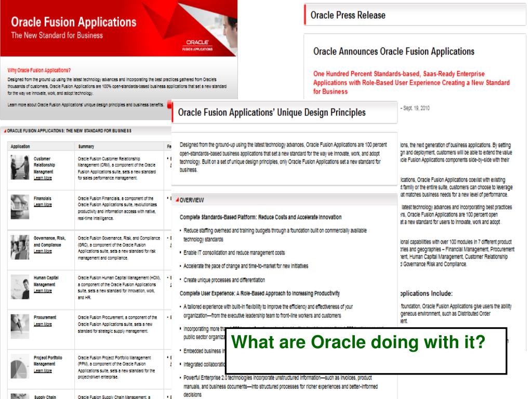The image size is (532, 399).
Task: Open the Customer Relationship Management handshake thumbnail
Action: tap(20, 167)
